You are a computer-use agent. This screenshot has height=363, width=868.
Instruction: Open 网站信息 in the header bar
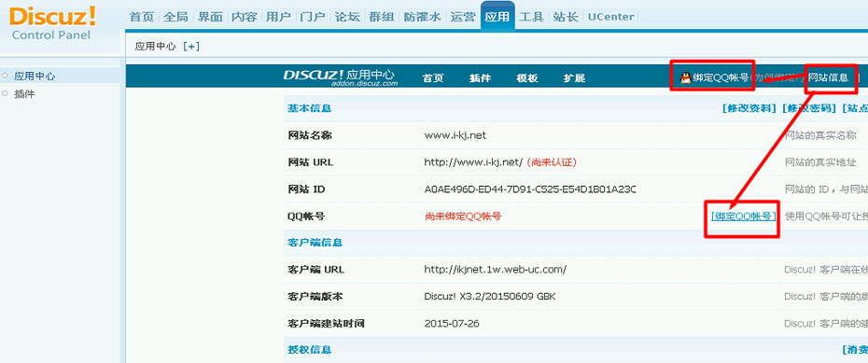click(x=828, y=77)
